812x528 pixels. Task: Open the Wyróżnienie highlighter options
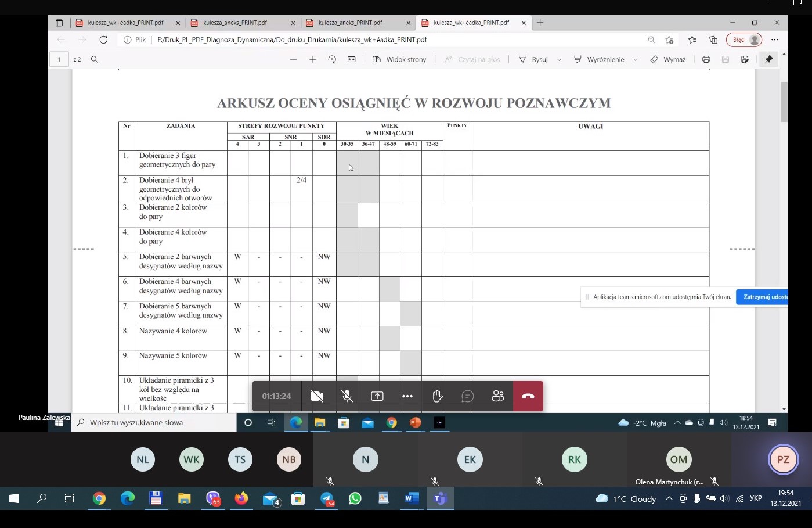coord(635,59)
